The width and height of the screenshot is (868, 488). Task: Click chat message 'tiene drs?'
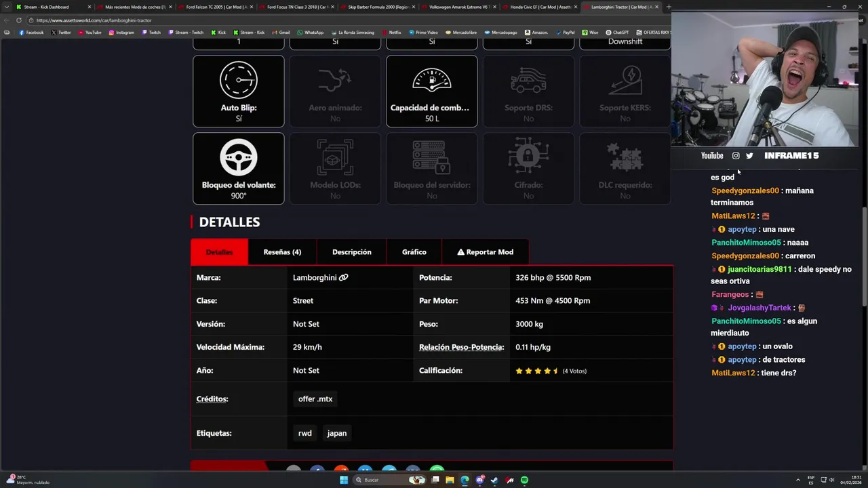pos(778,373)
